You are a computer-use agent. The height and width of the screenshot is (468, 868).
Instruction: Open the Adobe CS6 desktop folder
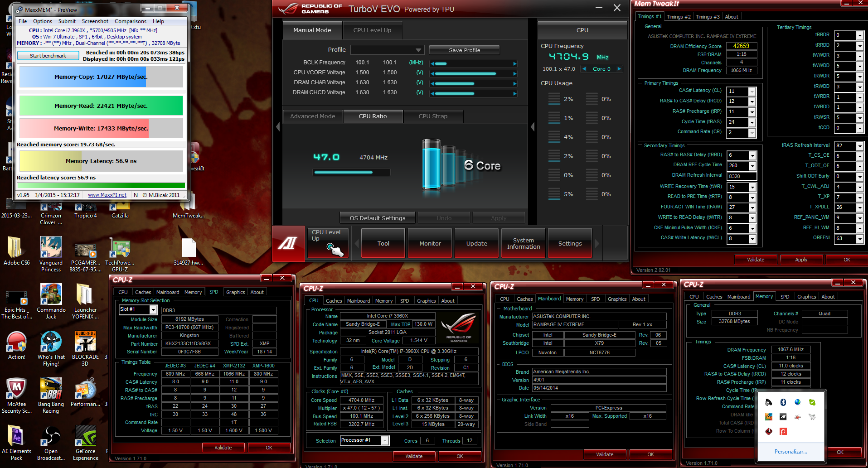click(16, 251)
